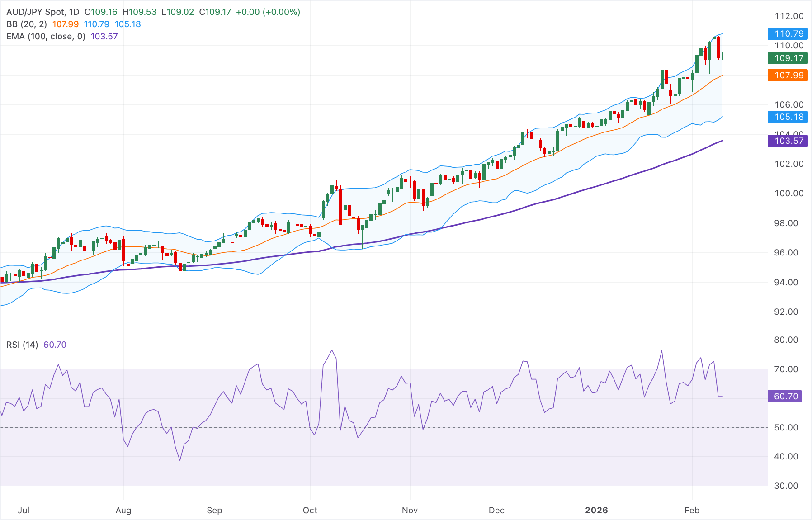Viewport: 812px width, 520px height.
Task: Select 2026 on the date axis
Action: point(598,511)
